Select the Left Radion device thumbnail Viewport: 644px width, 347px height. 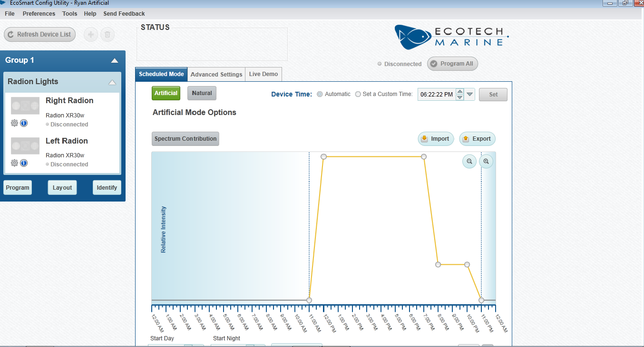tap(25, 146)
